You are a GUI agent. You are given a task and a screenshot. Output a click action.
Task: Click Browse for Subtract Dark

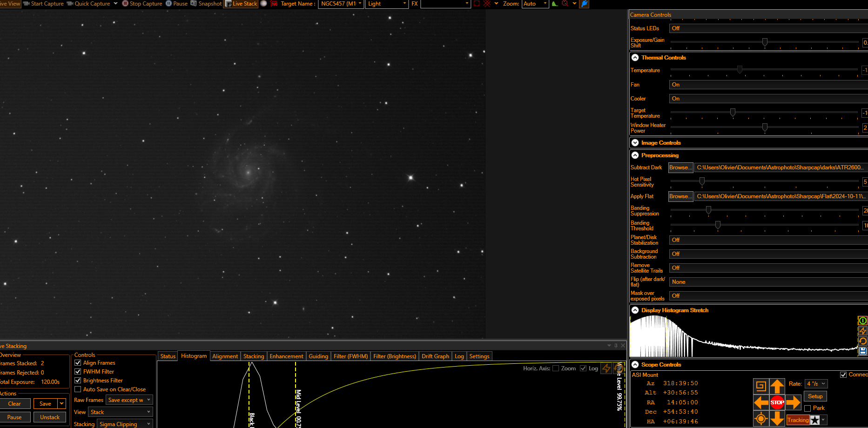(x=680, y=167)
